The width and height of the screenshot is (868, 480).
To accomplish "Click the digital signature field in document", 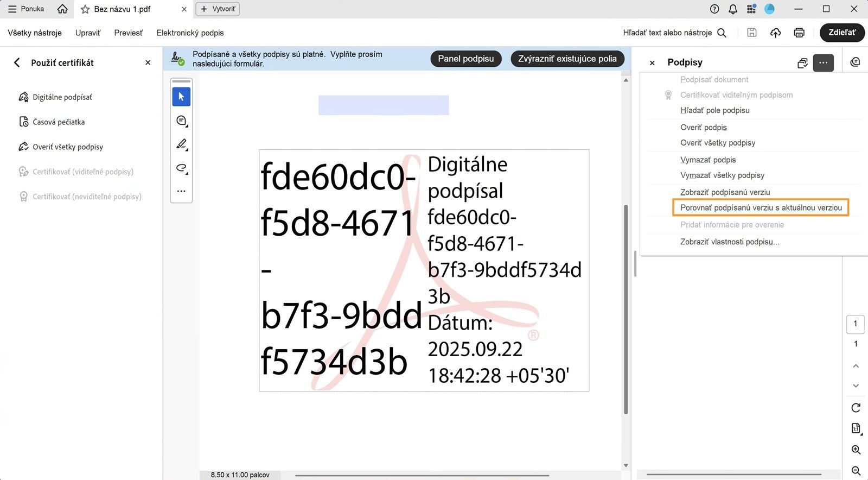I will [424, 270].
